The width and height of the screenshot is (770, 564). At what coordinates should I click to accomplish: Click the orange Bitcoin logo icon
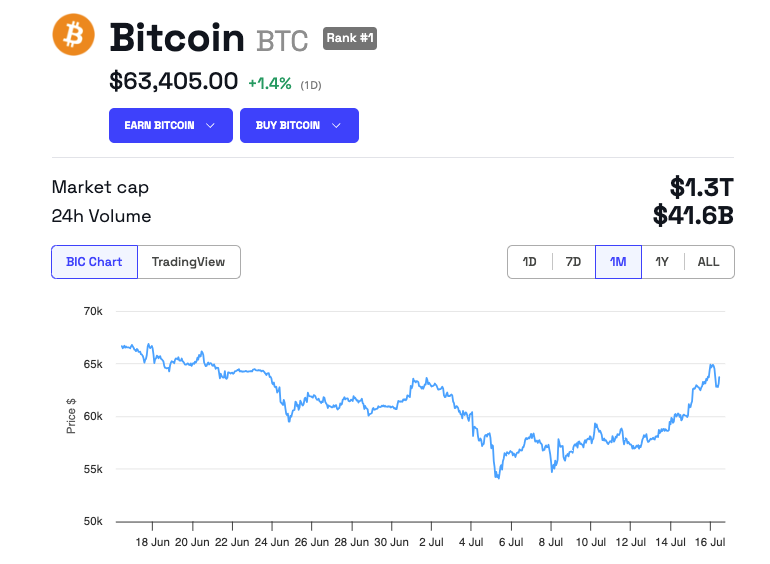click(x=73, y=36)
